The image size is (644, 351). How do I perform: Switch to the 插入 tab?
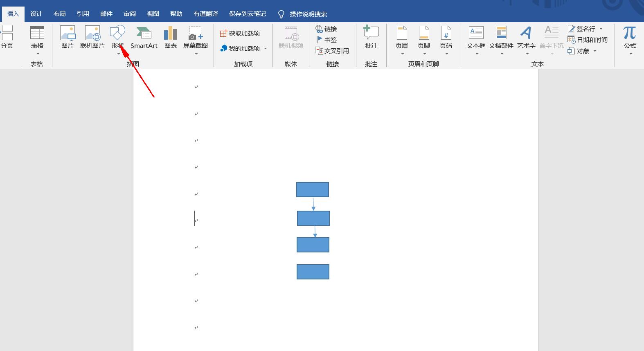pyautogui.click(x=13, y=14)
